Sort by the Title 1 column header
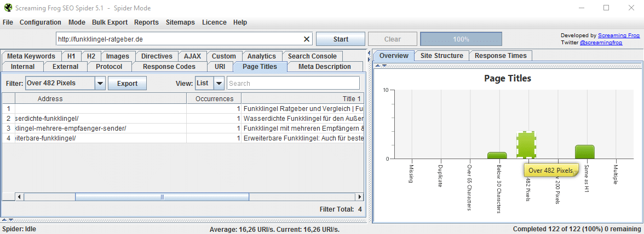Viewport: 644px width, 234px height. coord(303,99)
